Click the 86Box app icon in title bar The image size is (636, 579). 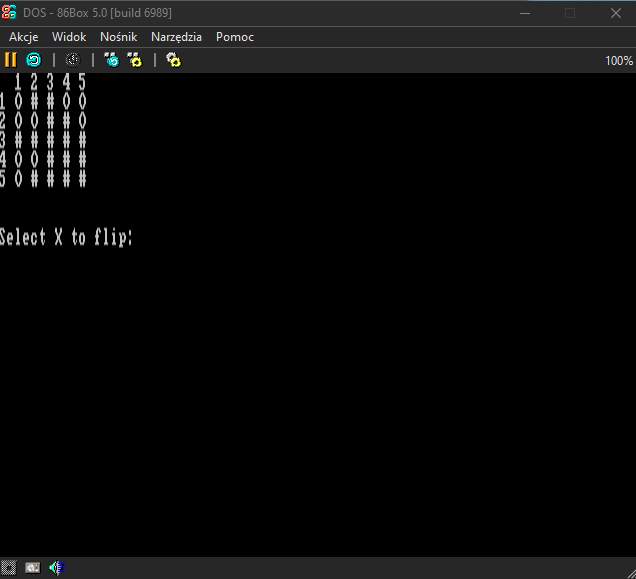9,13
